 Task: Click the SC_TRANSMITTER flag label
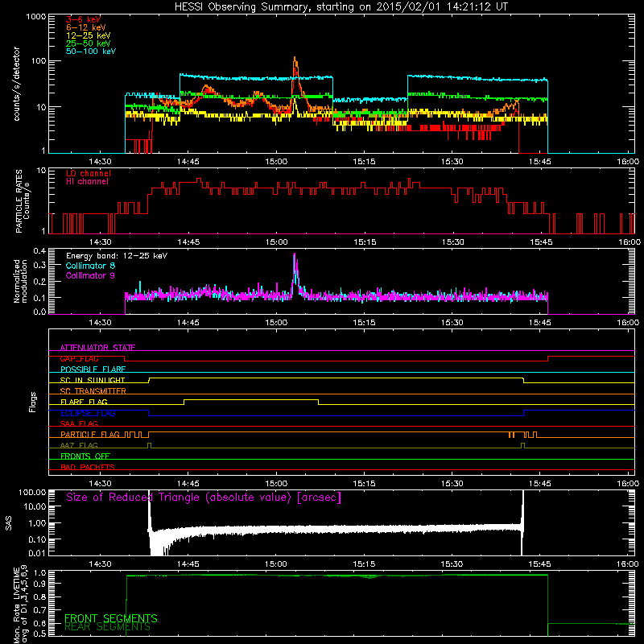point(93,390)
